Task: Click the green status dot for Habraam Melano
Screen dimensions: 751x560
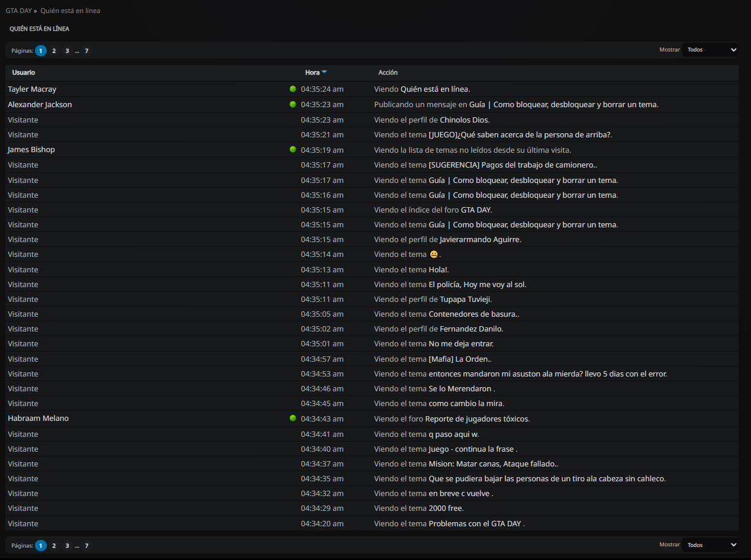Action: (292, 419)
